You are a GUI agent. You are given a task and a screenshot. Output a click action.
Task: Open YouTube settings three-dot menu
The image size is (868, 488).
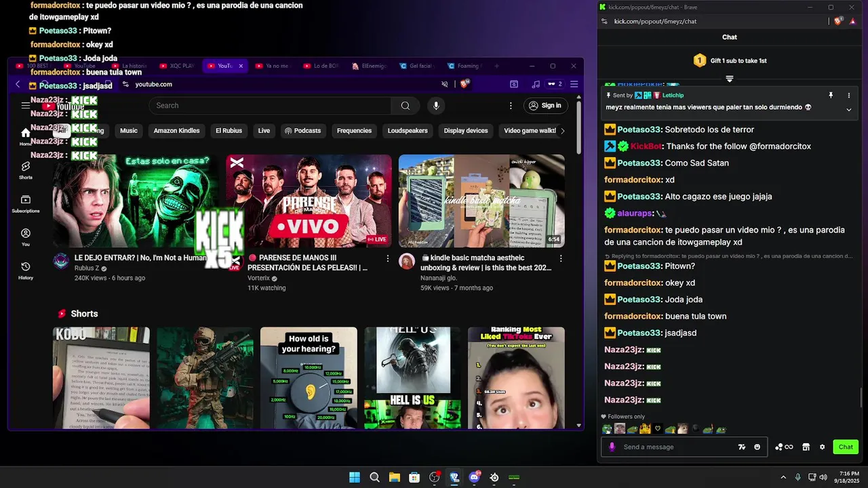(511, 106)
